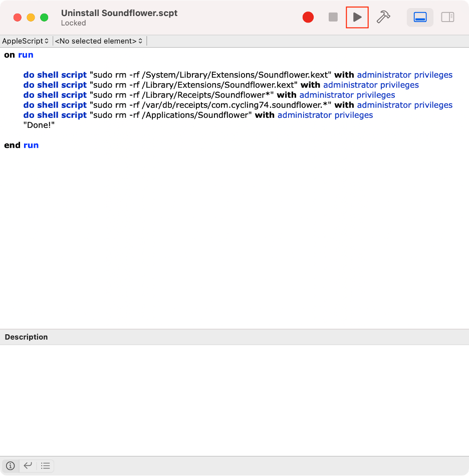
Task: Click the Locked status under the title
Action: pos(74,23)
